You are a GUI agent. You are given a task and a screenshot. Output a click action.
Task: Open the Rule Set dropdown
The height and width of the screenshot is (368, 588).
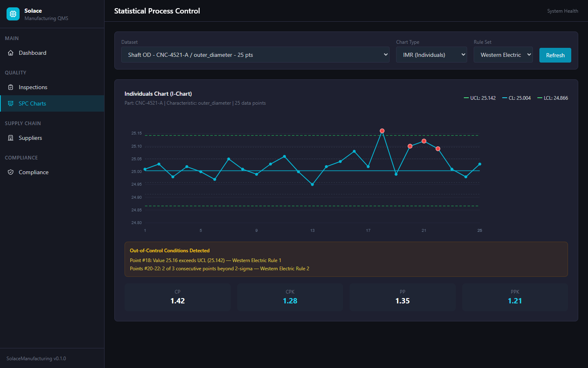tap(503, 55)
